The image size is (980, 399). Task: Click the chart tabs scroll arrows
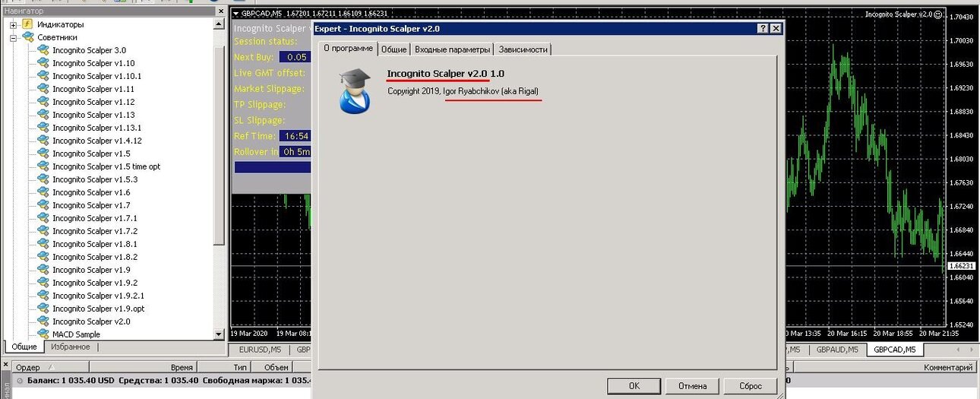click(x=964, y=350)
